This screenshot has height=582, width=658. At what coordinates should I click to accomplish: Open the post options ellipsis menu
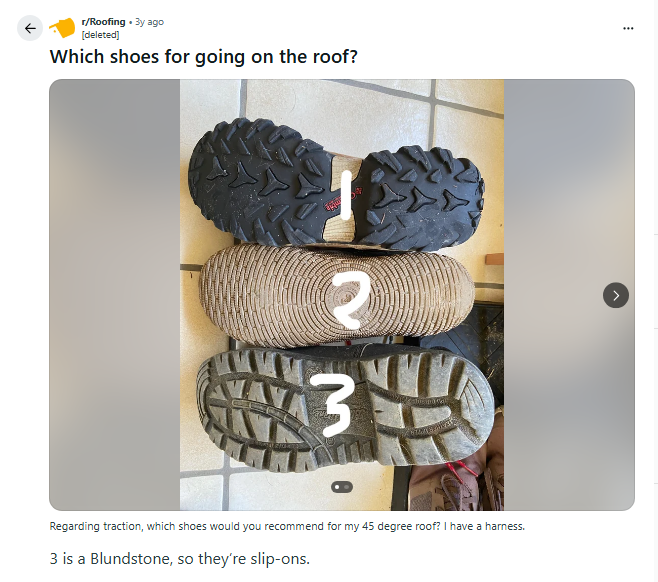coord(628,28)
